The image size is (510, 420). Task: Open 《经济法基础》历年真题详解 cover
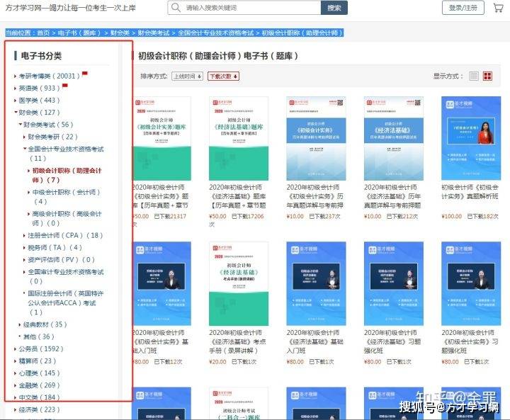tap(394, 138)
